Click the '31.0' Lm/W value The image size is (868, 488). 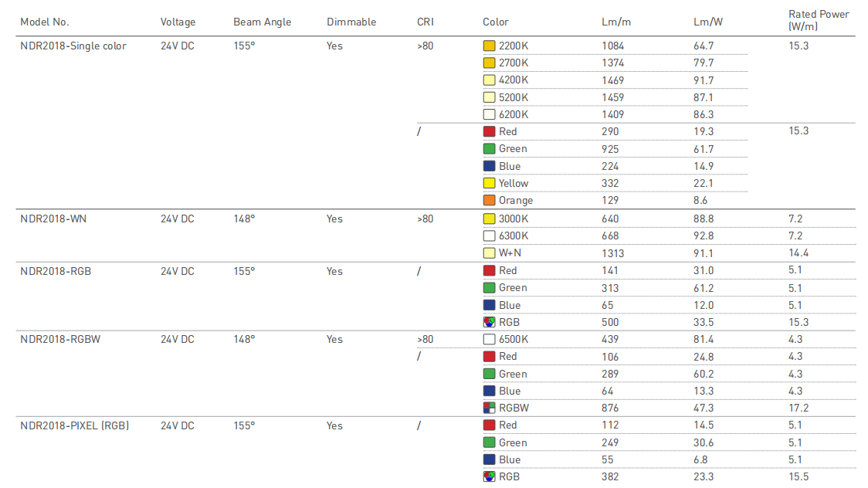(x=704, y=270)
